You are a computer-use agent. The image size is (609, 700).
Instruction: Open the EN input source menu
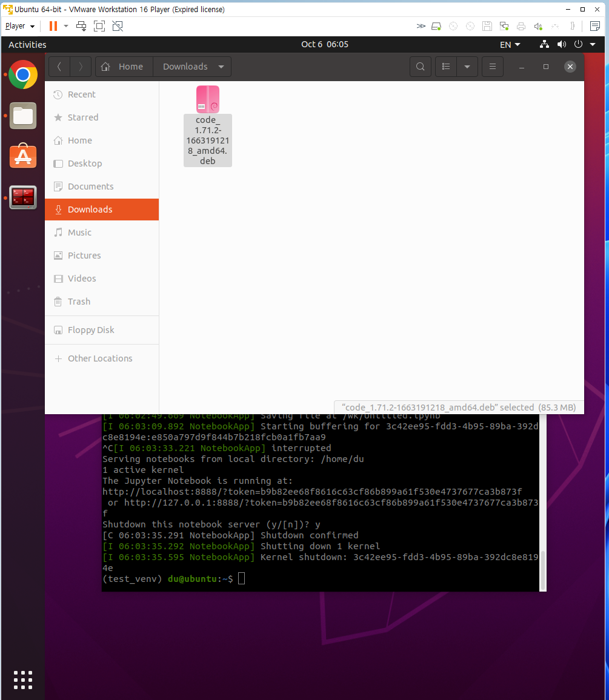point(510,45)
